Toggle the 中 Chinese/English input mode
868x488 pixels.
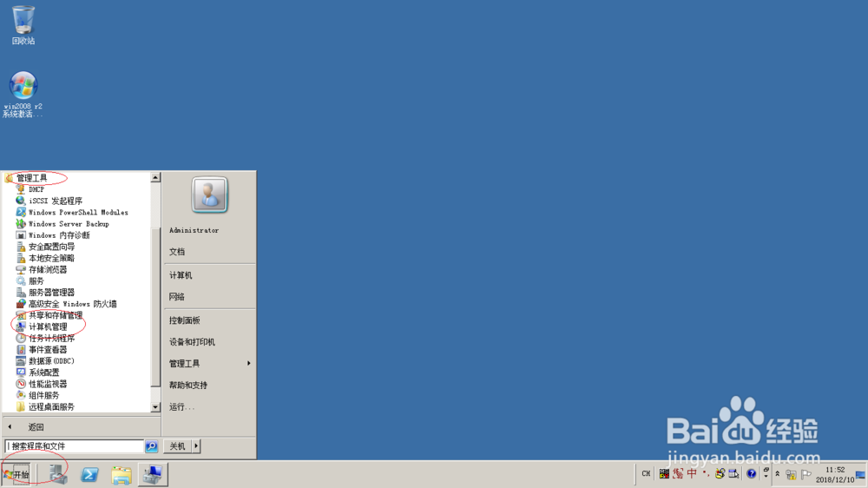[692, 473]
